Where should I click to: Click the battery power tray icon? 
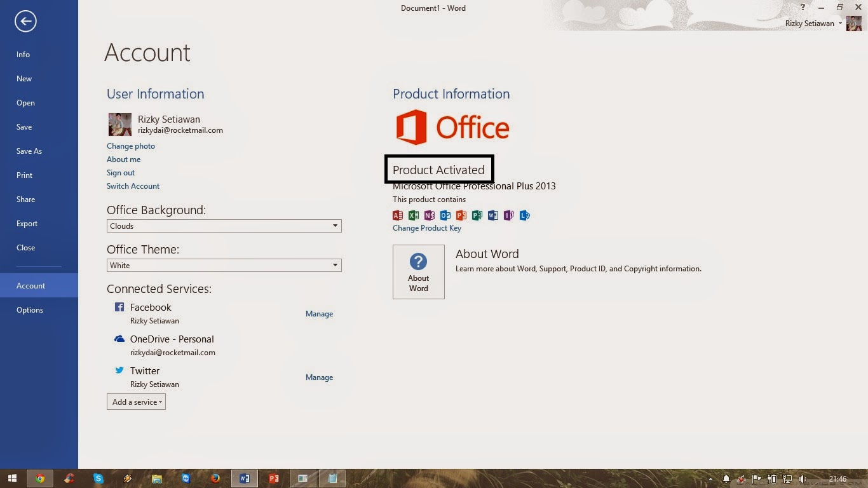point(773,479)
